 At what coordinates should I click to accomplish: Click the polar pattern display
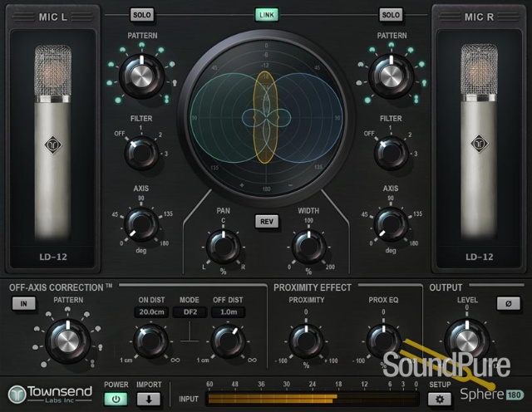click(266, 118)
